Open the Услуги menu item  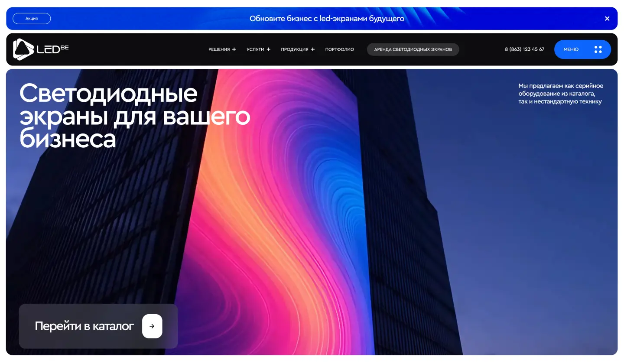pos(255,49)
